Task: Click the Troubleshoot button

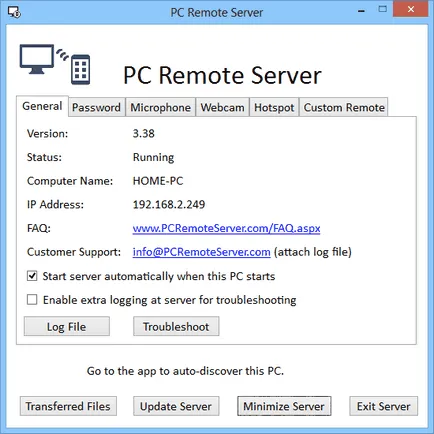Action: (176, 326)
